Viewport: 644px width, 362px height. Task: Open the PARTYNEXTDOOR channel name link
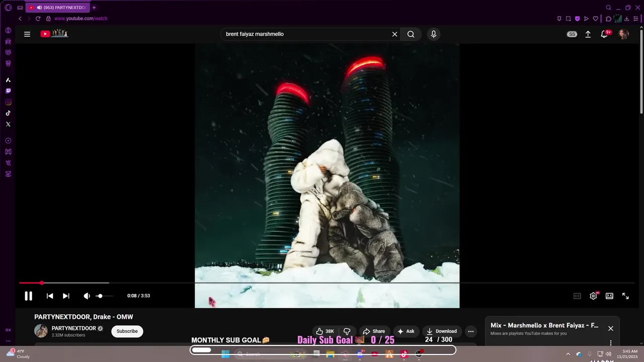tap(74, 328)
